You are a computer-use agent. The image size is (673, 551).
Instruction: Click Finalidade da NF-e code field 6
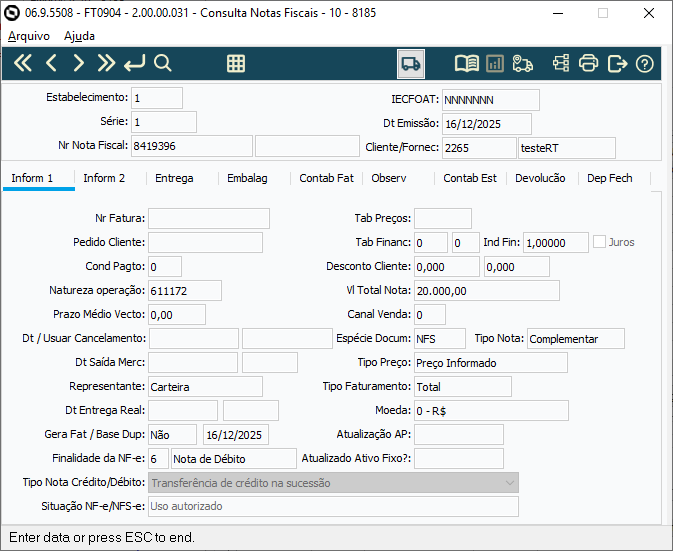coord(158,459)
